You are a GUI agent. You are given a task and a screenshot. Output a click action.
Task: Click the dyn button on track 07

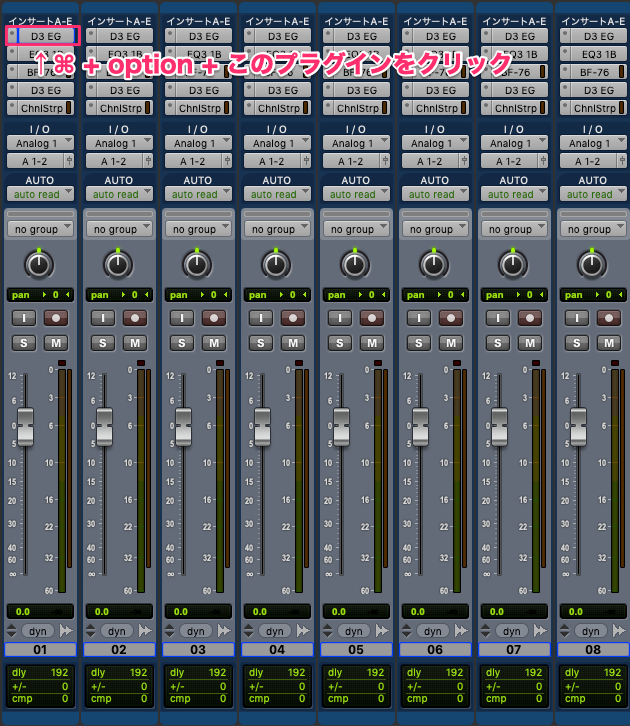click(511, 631)
